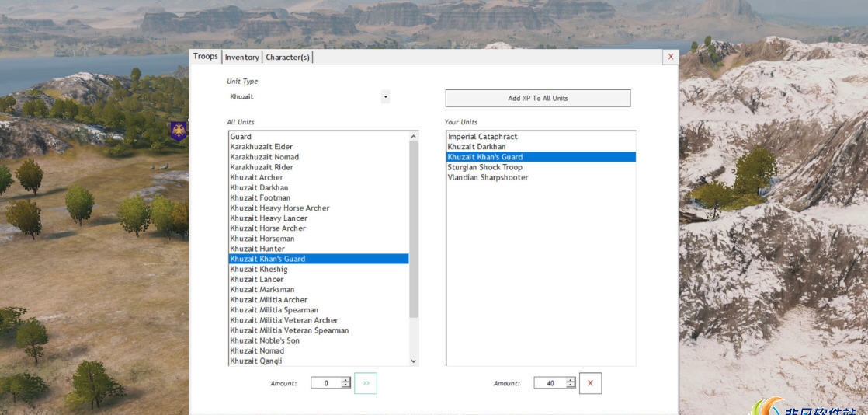Select Karakhuzait Elder in All Units
Viewport: 868px width, 415px height.
pos(261,147)
